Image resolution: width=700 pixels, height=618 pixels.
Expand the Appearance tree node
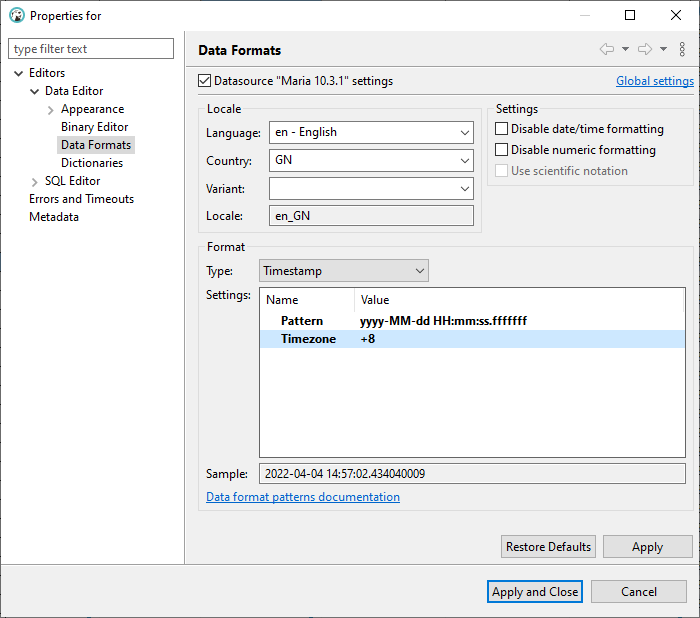tap(50, 110)
